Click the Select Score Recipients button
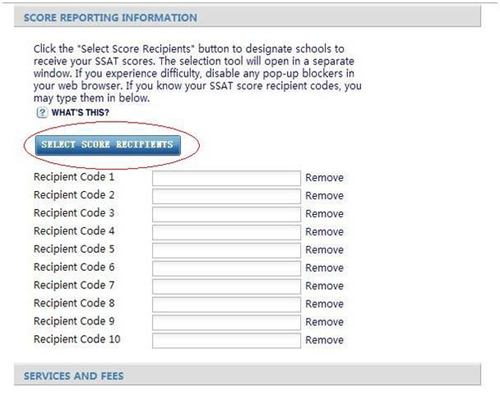 (x=108, y=145)
